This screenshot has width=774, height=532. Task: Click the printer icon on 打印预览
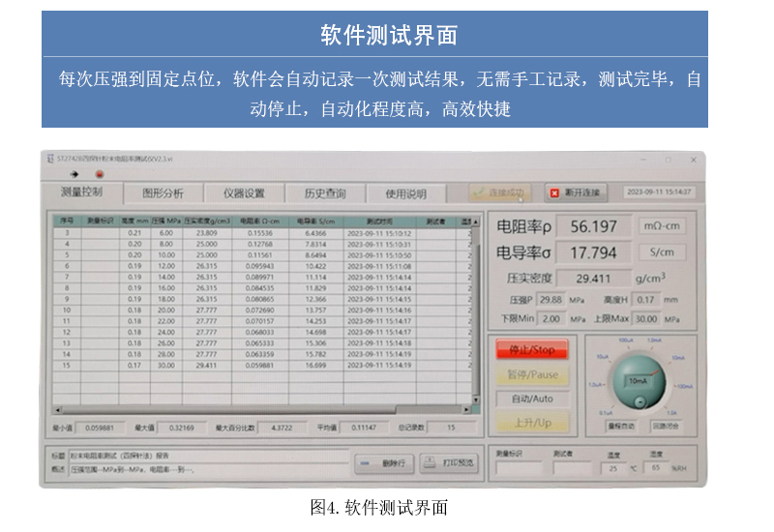click(x=431, y=463)
